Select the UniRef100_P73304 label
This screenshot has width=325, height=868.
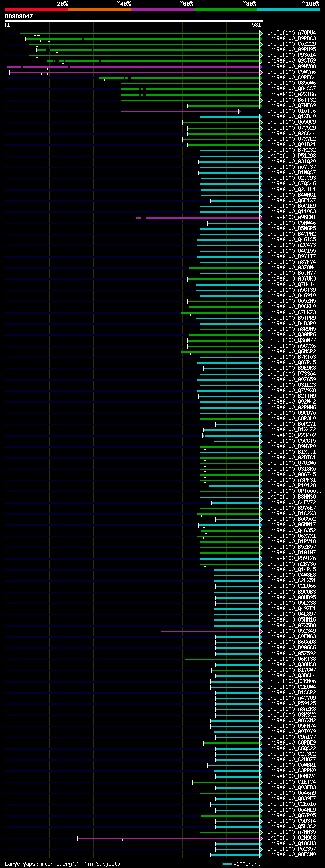(x=291, y=374)
